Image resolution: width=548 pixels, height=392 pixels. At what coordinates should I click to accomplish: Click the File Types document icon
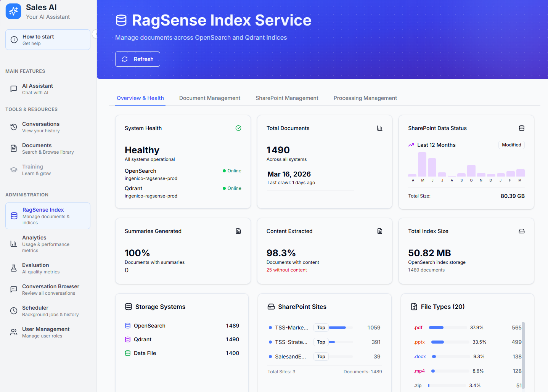[x=414, y=307]
